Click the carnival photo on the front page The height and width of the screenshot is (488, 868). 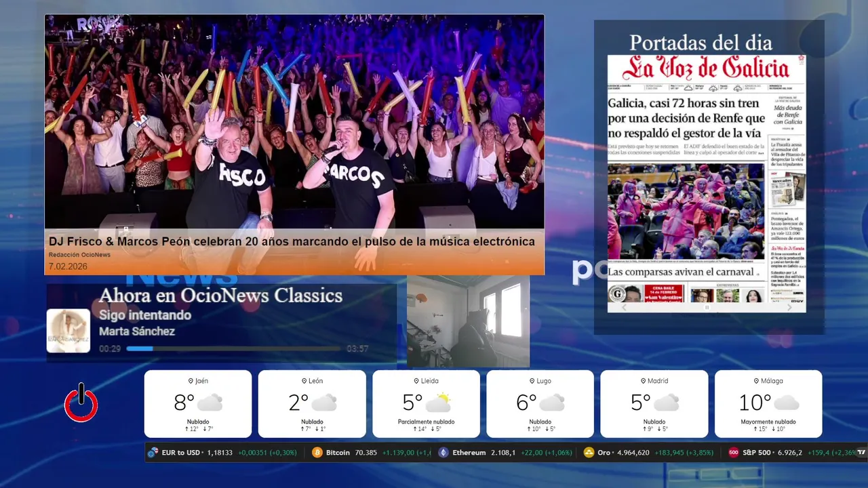pos(686,211)
